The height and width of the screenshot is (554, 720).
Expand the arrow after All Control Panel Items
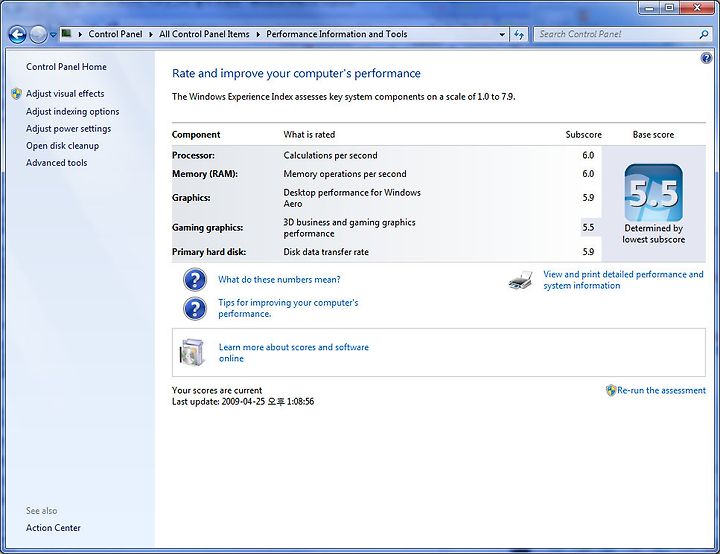[x=258, y=34]
